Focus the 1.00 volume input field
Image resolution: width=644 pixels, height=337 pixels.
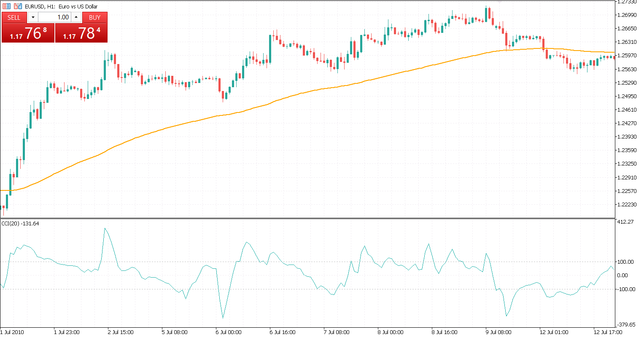pos(54,17)
